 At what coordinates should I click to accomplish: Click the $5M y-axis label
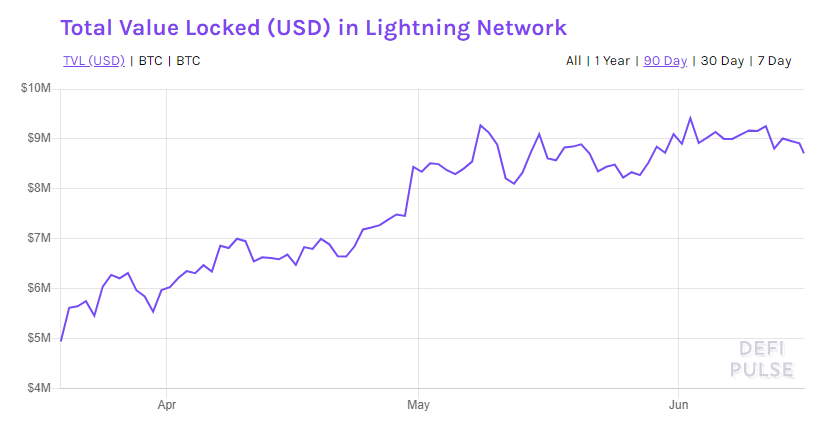(39, 338)
